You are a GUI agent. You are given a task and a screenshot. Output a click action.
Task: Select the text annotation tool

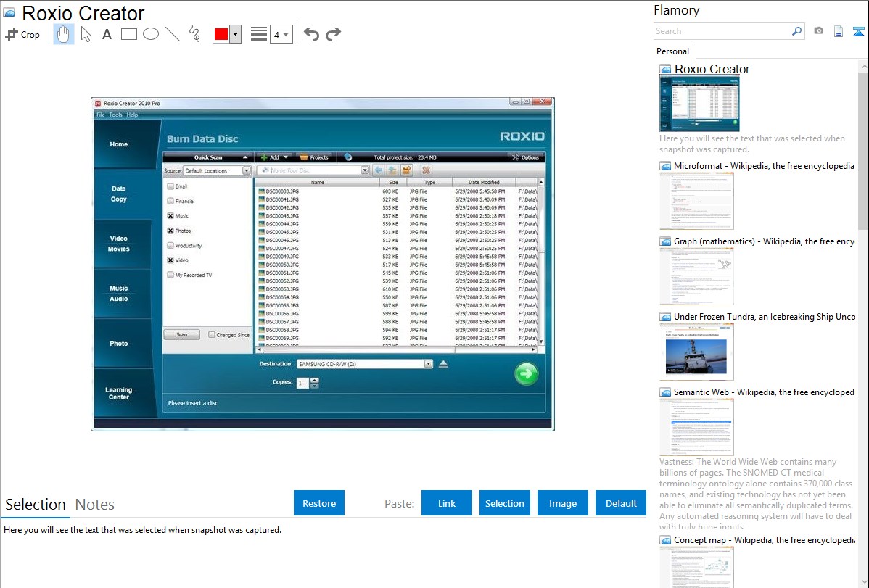click(107, 34)
